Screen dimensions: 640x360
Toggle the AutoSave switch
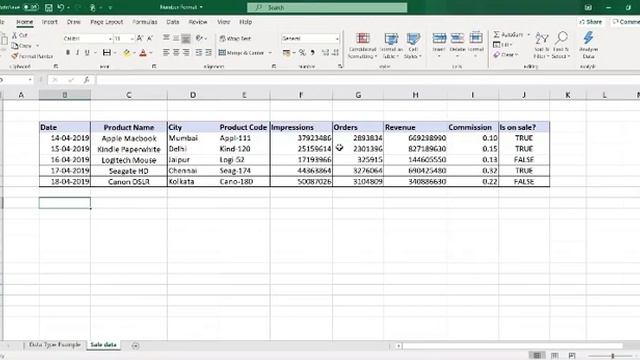(31, 7)
